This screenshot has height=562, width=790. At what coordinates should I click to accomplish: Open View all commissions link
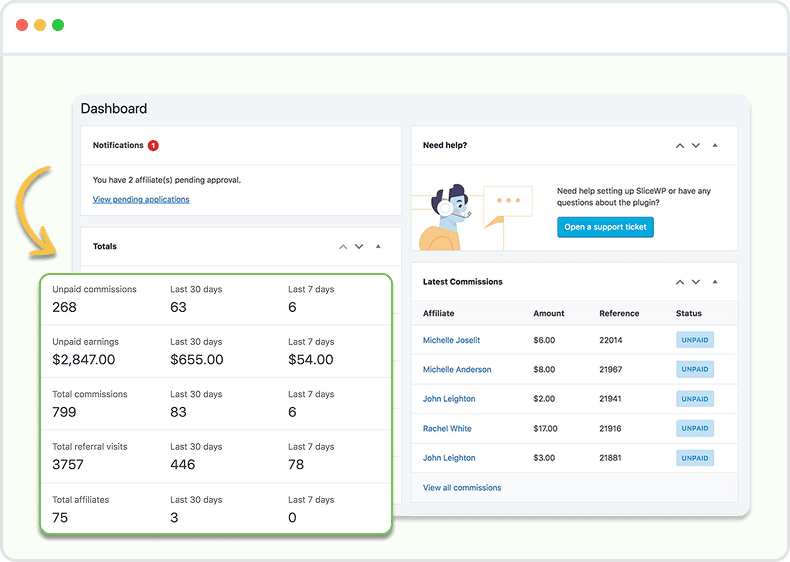coord(462,488)
